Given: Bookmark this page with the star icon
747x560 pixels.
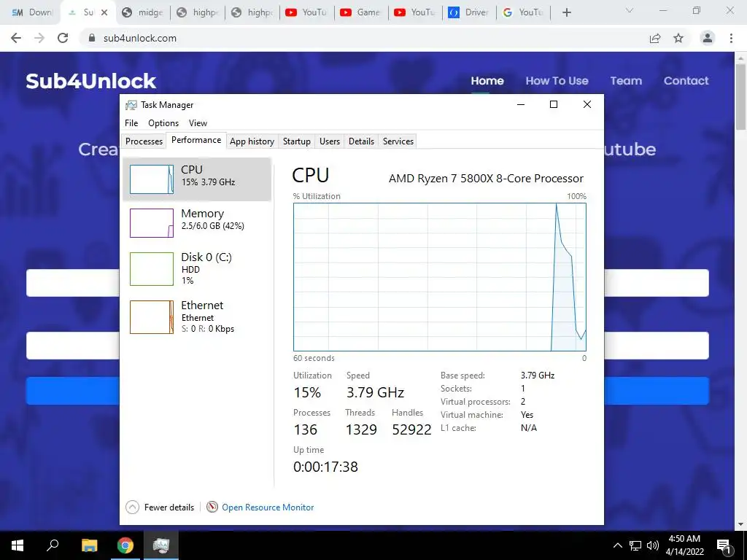Looking at the screenshot, I should point(678,38).
